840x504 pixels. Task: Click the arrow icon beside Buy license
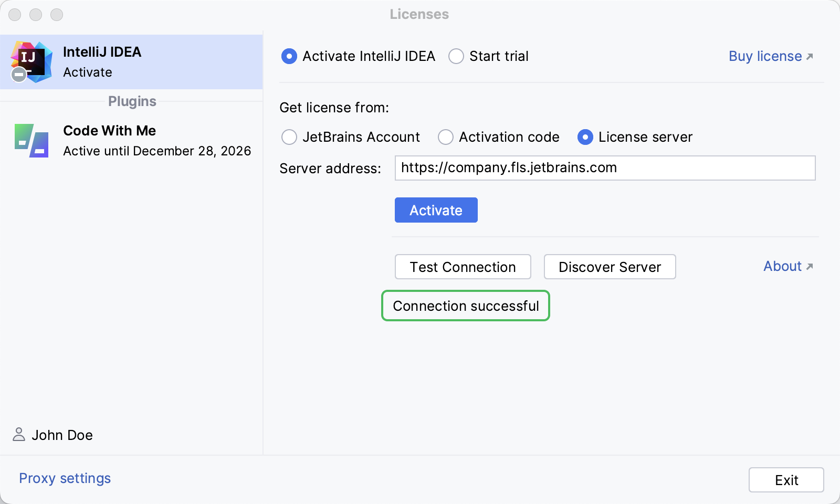pos(810,57)
